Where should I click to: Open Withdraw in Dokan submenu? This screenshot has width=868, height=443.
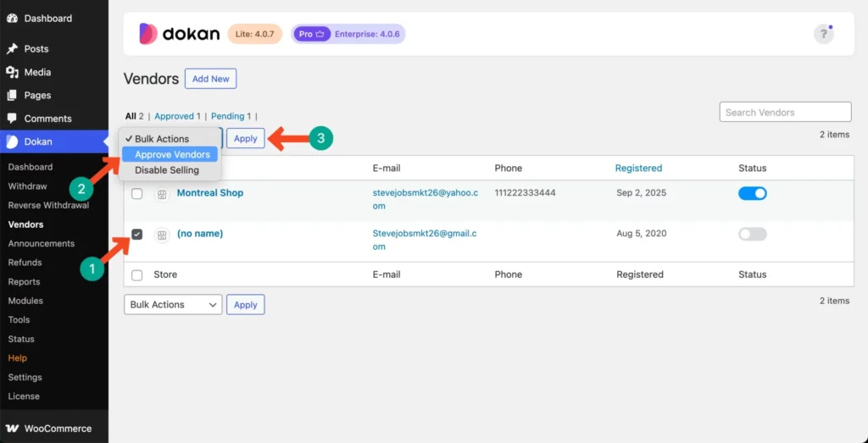27,186
